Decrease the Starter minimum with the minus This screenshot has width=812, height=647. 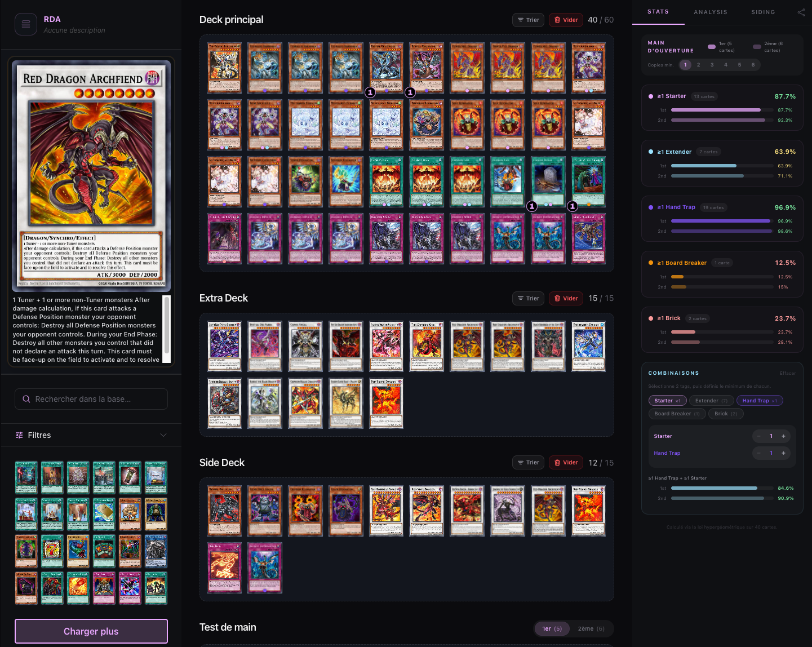tap(758, 436)
